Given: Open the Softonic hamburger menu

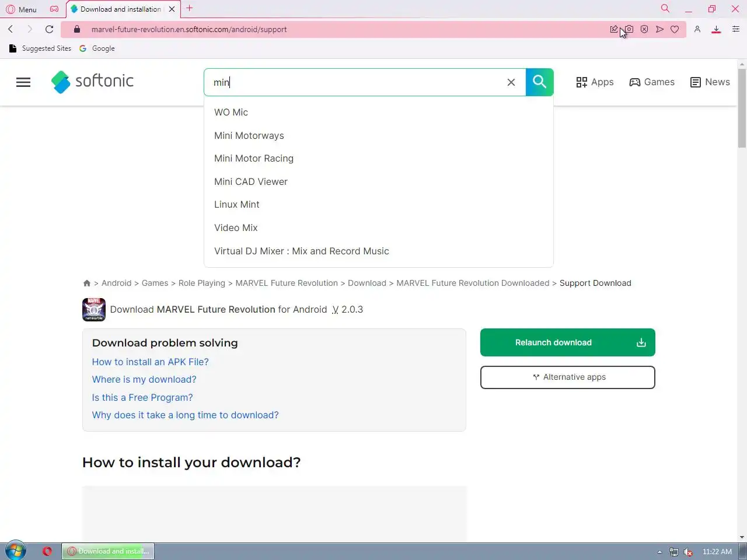Looking at the screenshot, I should click(23, 82).
